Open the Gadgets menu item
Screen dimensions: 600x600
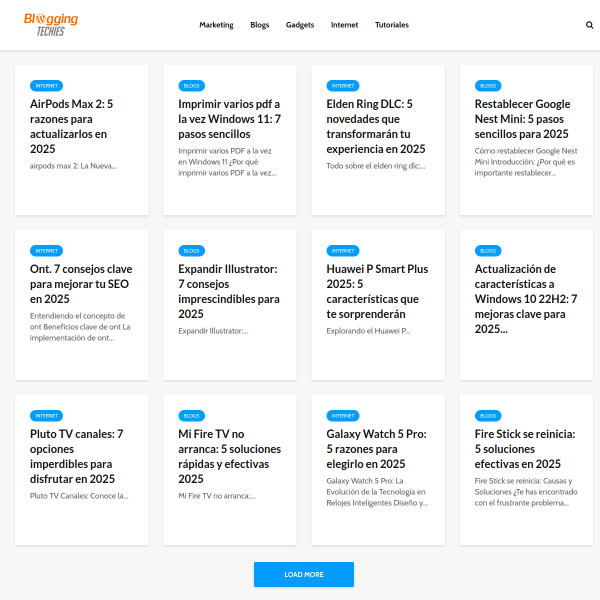click(x=300, y=25)
